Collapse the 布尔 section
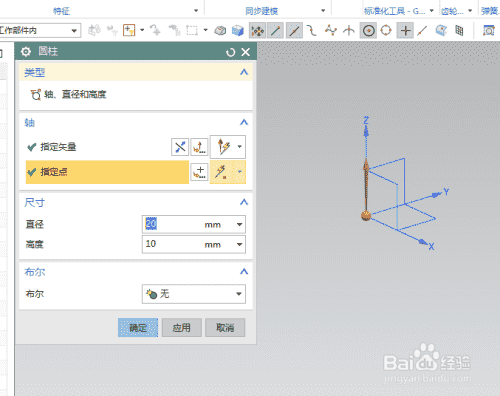 tap(244, 271)
